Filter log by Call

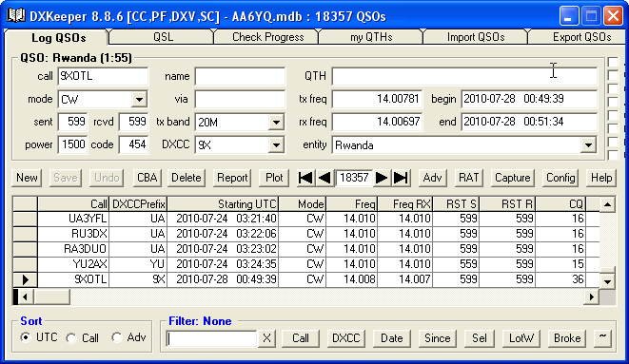click(301, 338)
